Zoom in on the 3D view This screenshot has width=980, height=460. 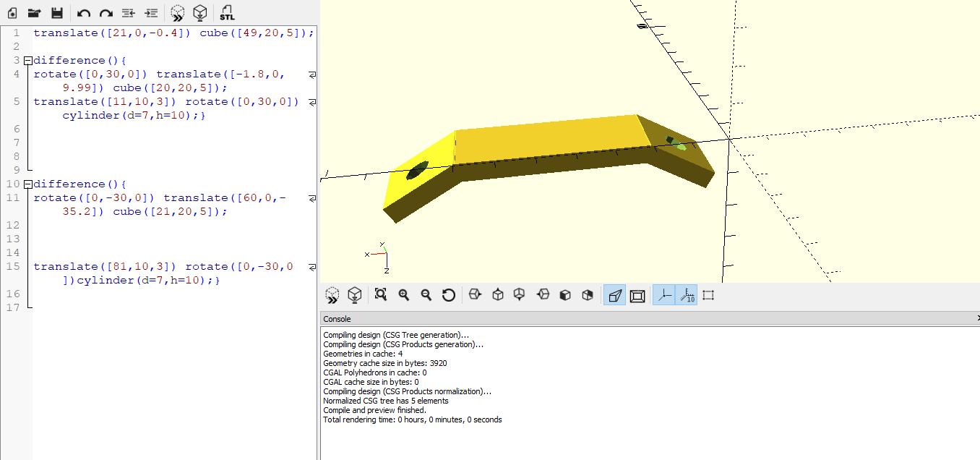click(x=404, y=295)
